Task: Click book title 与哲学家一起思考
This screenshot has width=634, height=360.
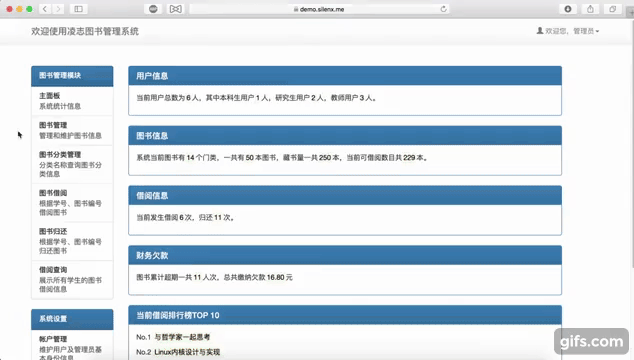Action: point(182,337)
